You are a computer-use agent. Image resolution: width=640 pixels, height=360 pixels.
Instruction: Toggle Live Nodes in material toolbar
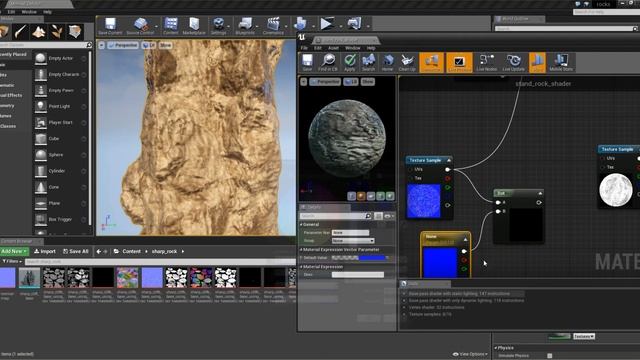pyautogui.click(x=487, y=62)
